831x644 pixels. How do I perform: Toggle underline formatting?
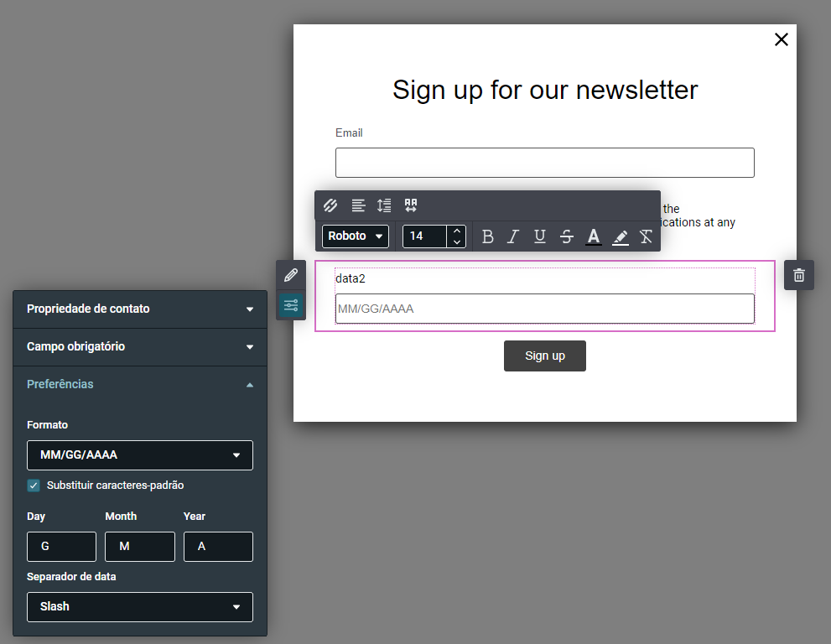pos(539,236)
